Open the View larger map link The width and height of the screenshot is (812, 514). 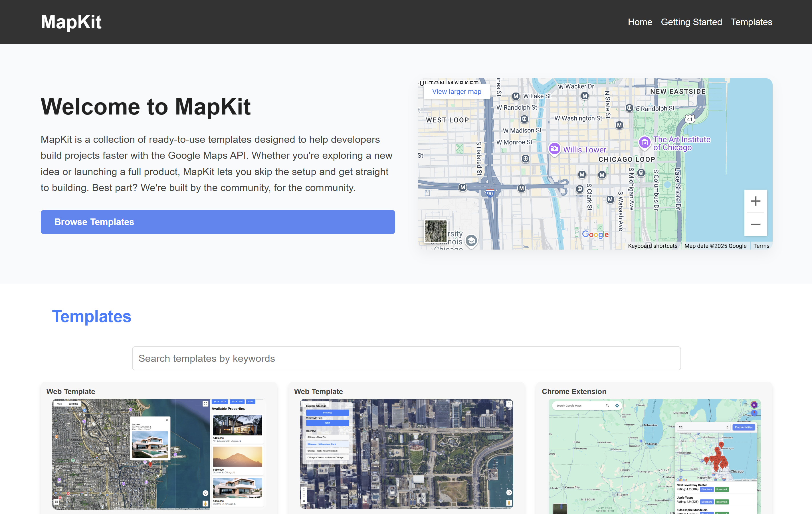click(x=457, y=91)
